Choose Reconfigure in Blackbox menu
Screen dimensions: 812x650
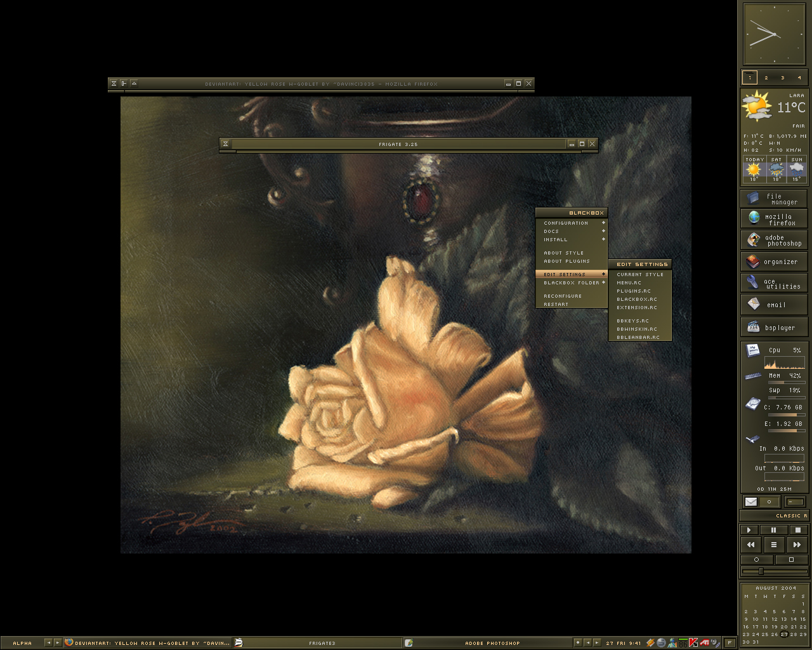pos(572,296)
